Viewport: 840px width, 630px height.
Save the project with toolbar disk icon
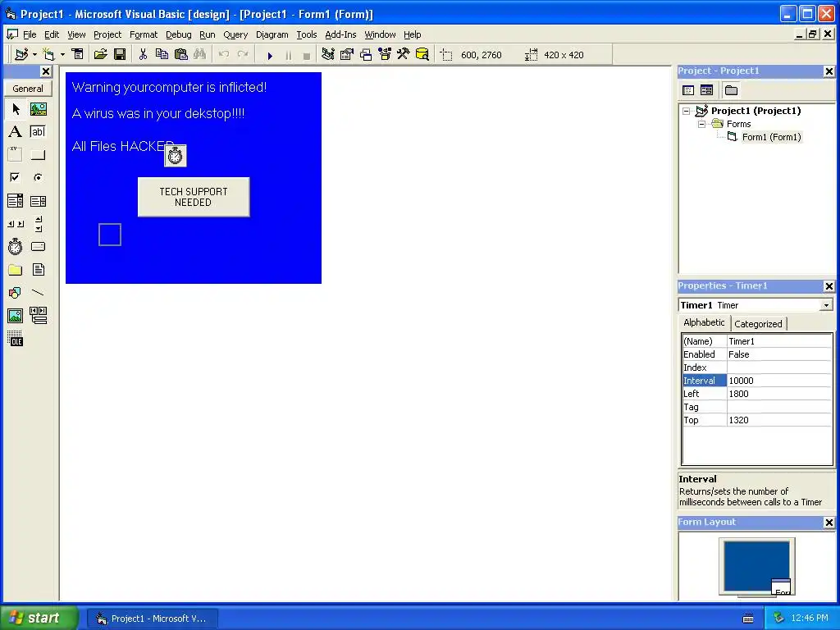pyautogui.click(x=120, y=55)
